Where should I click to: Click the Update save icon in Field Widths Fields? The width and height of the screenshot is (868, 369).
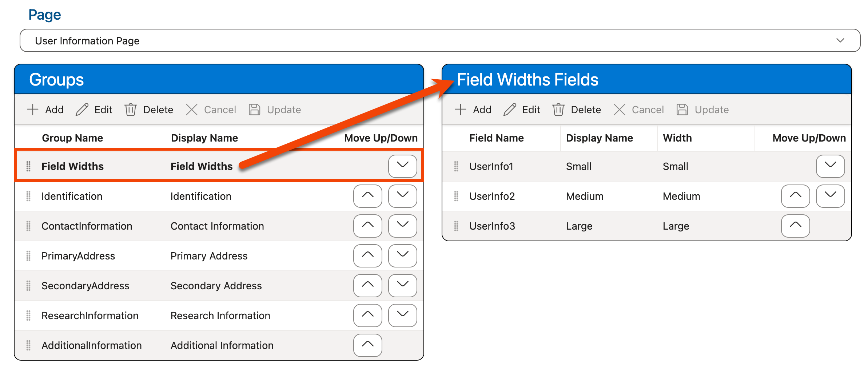point(682,110)
